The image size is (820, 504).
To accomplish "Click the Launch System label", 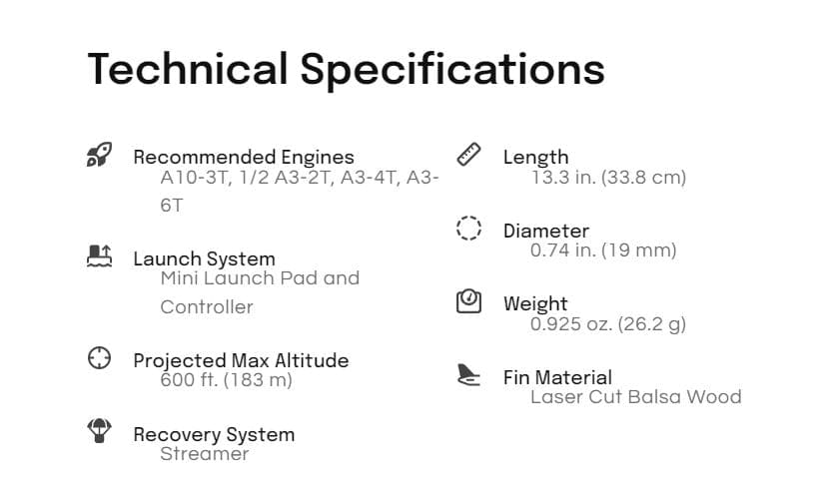I will [x=204, y=258].
